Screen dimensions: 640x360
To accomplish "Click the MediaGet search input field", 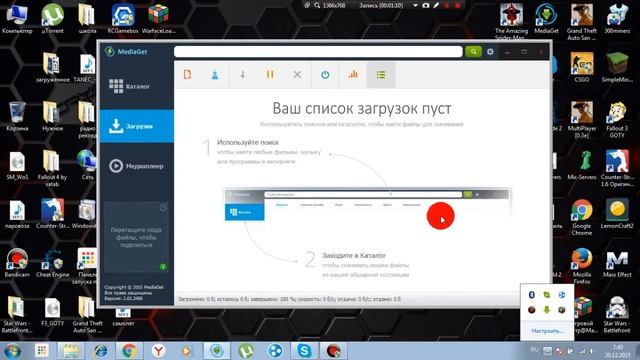I will pyautogui.click(x=318, y=52).
